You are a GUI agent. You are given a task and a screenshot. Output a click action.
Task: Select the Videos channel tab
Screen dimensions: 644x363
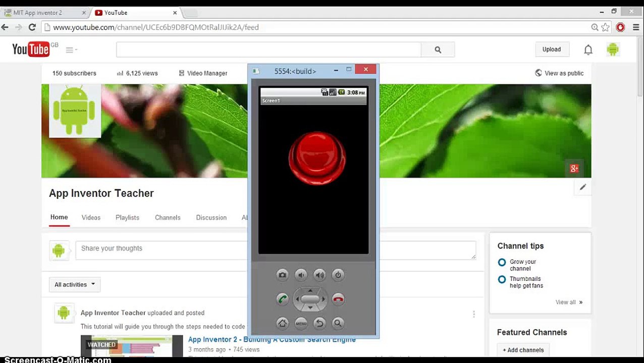coord(91,217)
